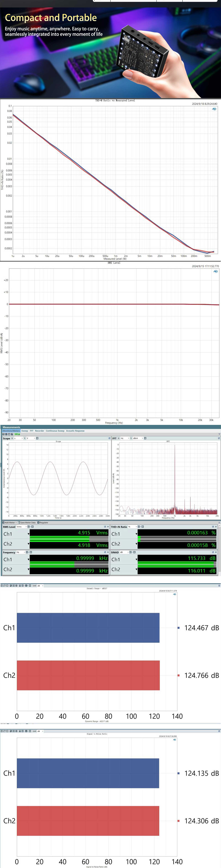The height and width of the screenshot is (868, 221).
Task: Expand Frequency Ch2 channel arrow
Action: [28, 569]
